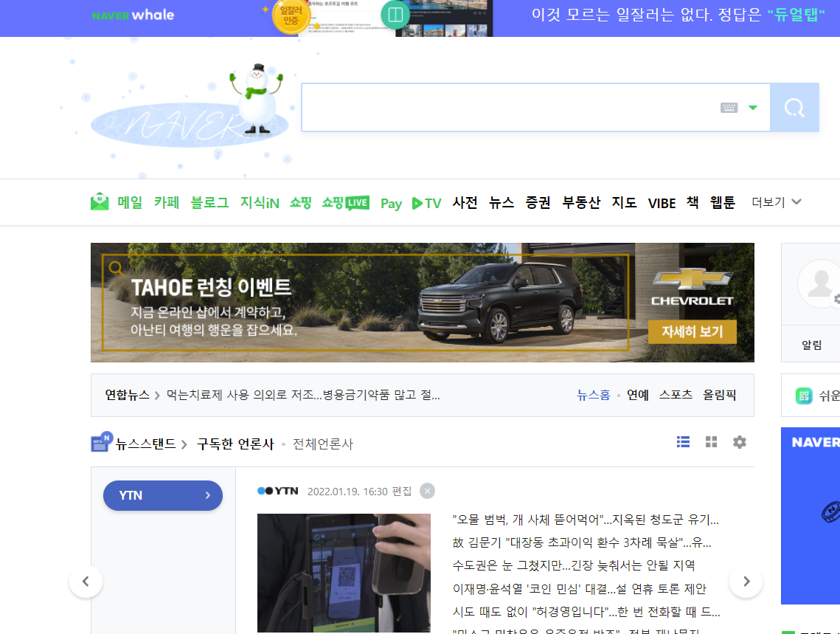Viewport: 840px width, 634px height.
Task: Open the 연합뉴스 ticker source link
Action: (127, 395)
